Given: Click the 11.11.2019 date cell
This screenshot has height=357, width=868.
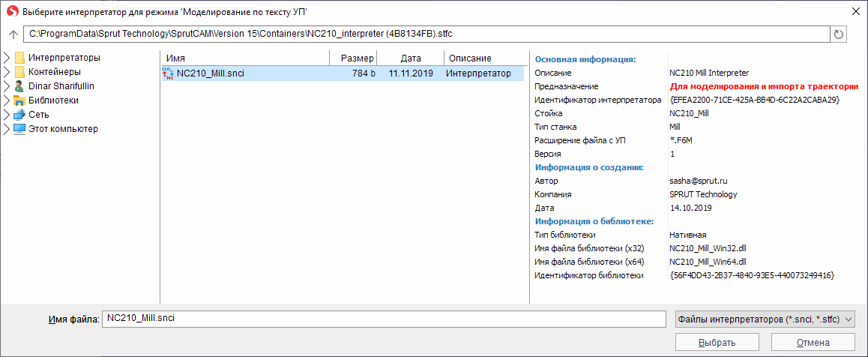Looking at the screenshot, I should pos(411,73).
